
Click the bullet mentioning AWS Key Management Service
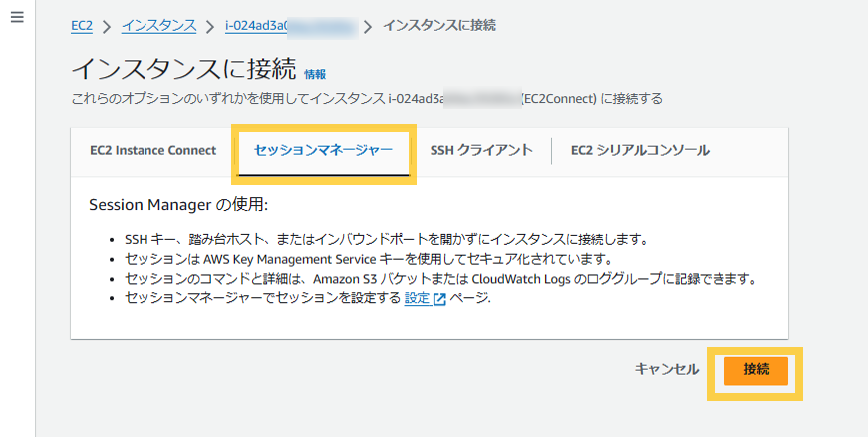369,259
